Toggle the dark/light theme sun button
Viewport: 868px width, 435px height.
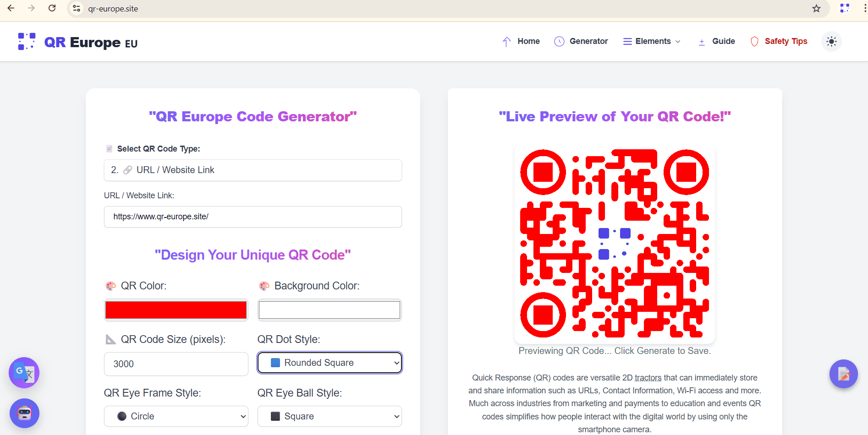[831, 42]
